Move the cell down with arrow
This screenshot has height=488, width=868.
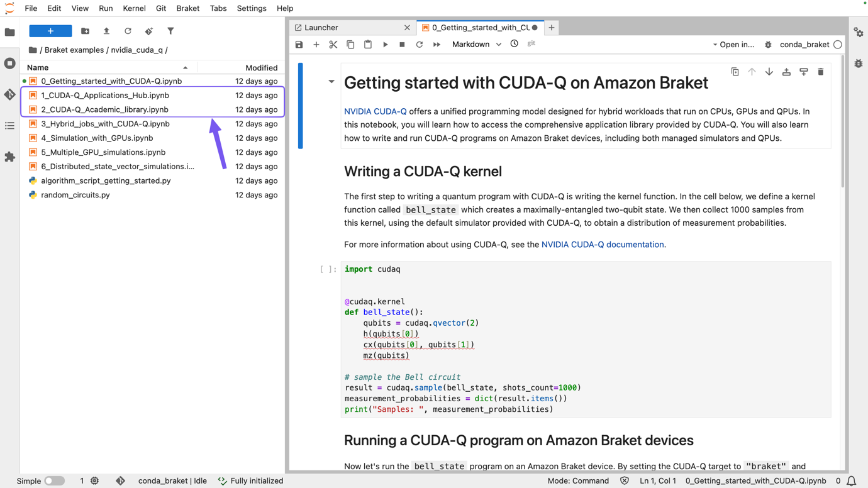[769, 72]
